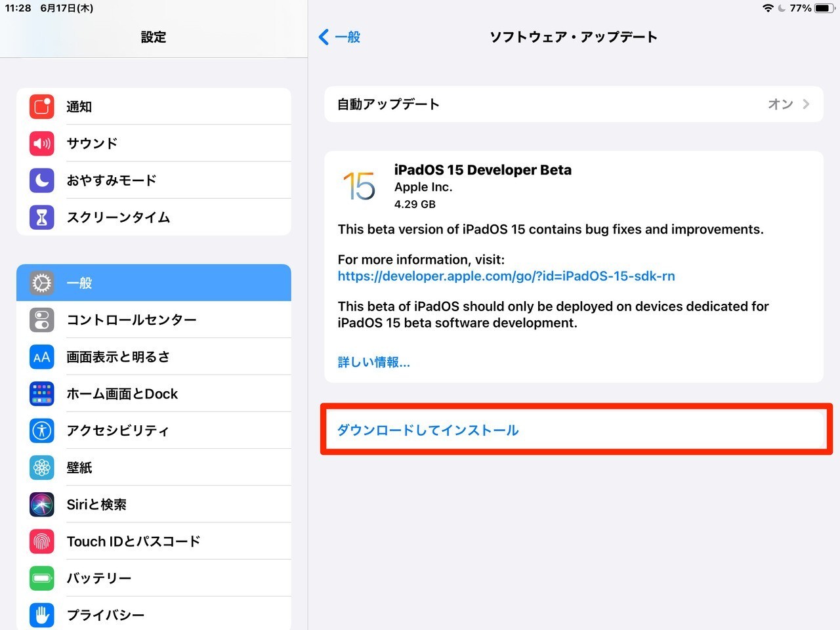840x630 pixels.
Task: Tap the iPadOS 15 logo icon
Action: [359, 186]
